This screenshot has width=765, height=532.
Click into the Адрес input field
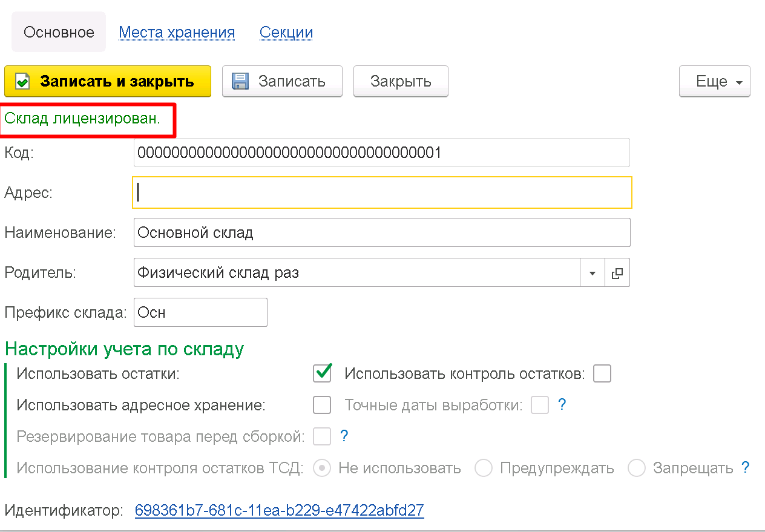[x=382, y=192]
